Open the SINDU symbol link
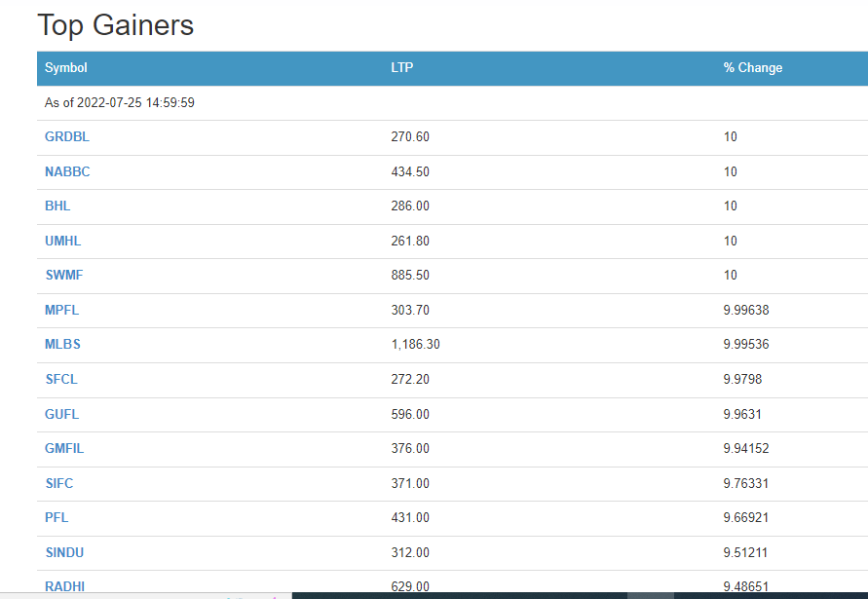 coord(64,552)
